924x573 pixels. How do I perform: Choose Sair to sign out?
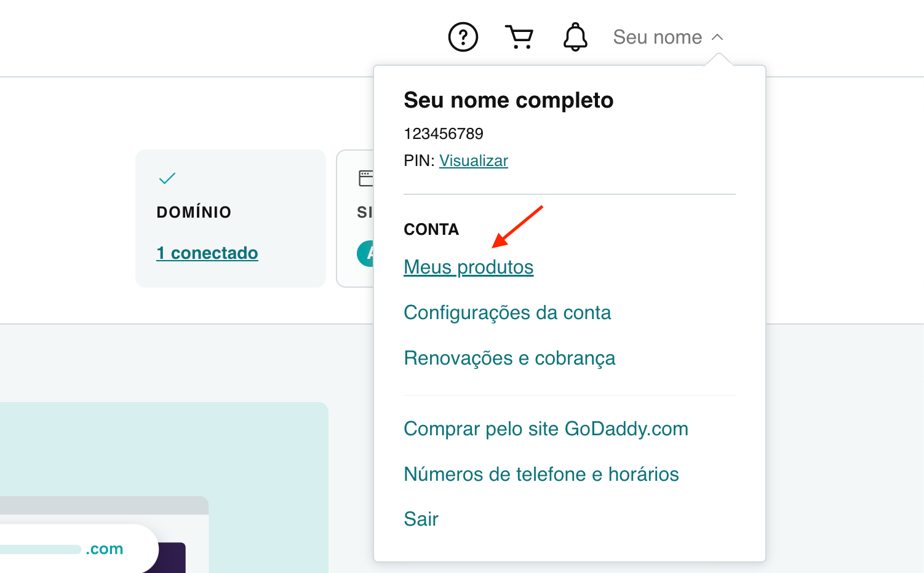point(421,519)
